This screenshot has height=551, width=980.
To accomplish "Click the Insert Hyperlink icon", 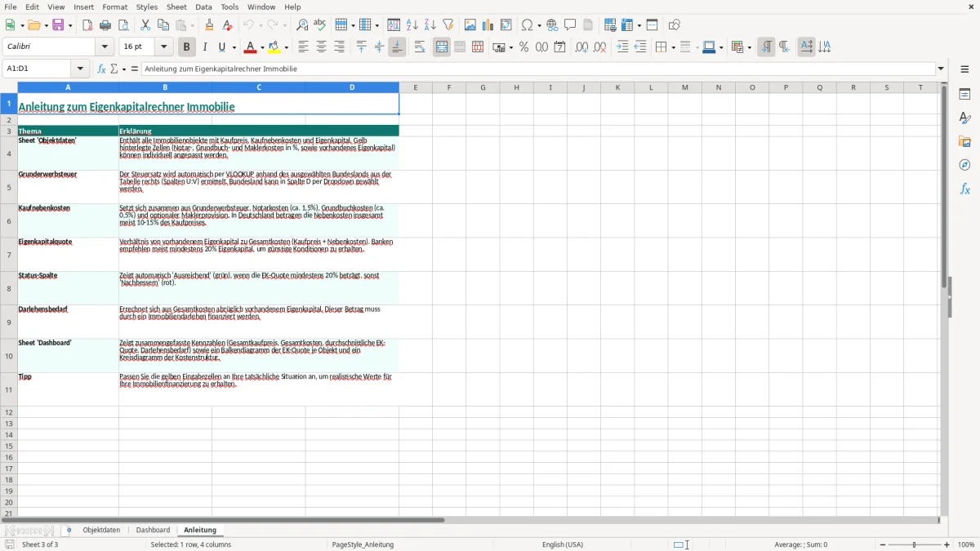I will 552,25.
